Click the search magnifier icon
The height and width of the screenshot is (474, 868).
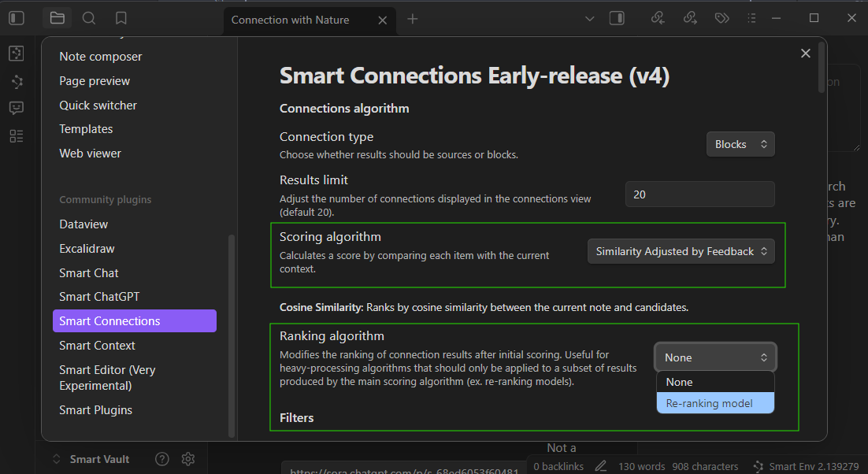pos(89,18)
